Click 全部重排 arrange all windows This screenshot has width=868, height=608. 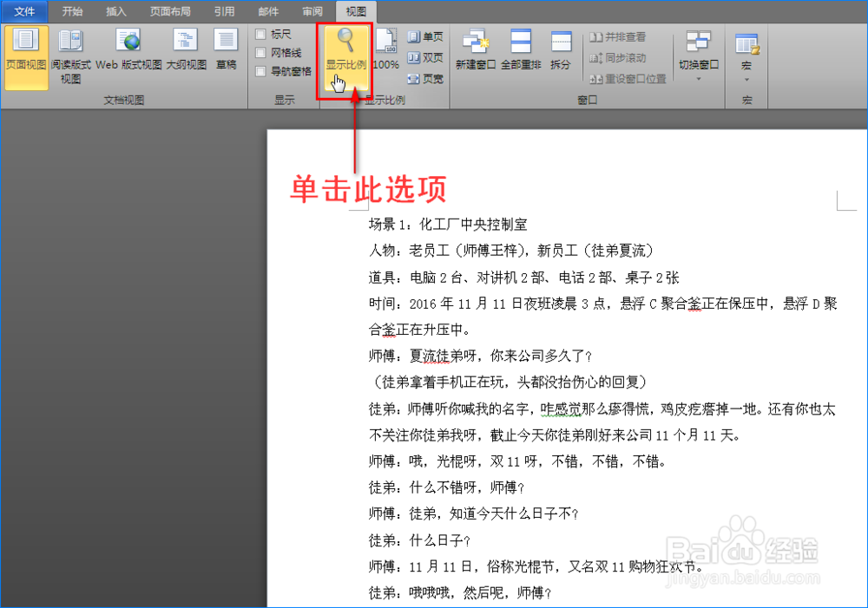(521, 51)
